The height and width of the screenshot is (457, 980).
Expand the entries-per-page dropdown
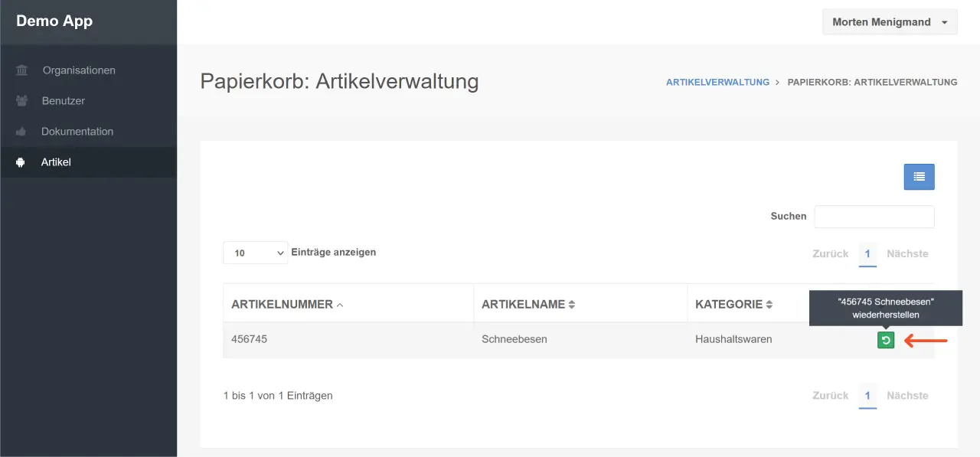click(255, 253)
